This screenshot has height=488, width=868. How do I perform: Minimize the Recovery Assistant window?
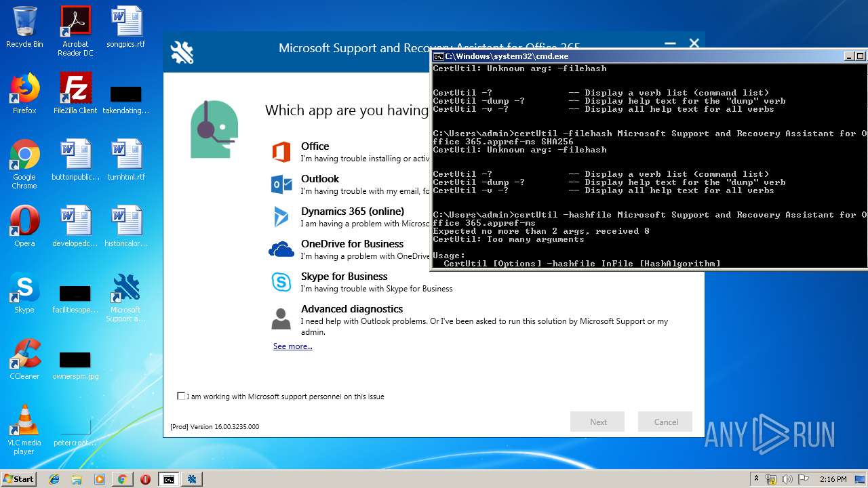click(670, 45)
